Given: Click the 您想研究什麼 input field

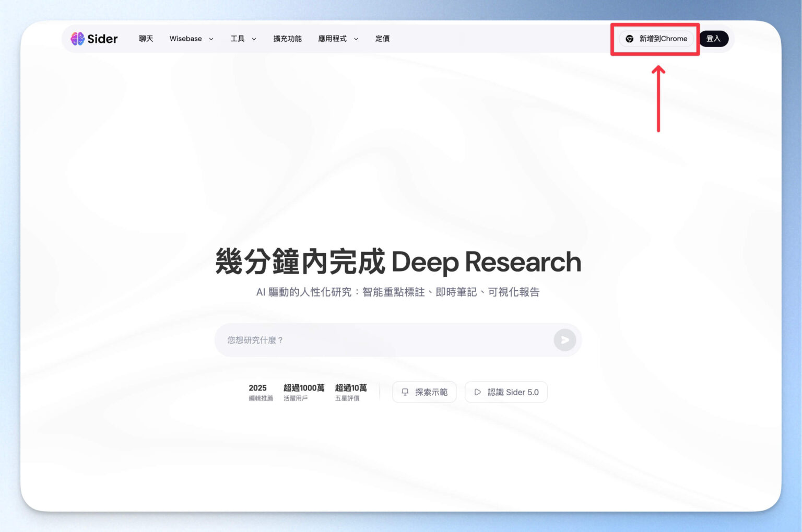Looking at the screenshot, I should tap(365, 339).
